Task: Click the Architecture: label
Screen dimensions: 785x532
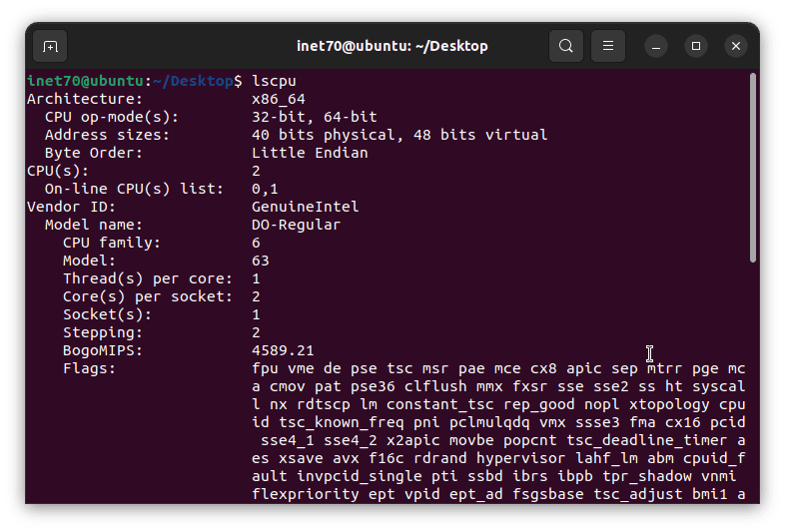Action: pos(85,99)
